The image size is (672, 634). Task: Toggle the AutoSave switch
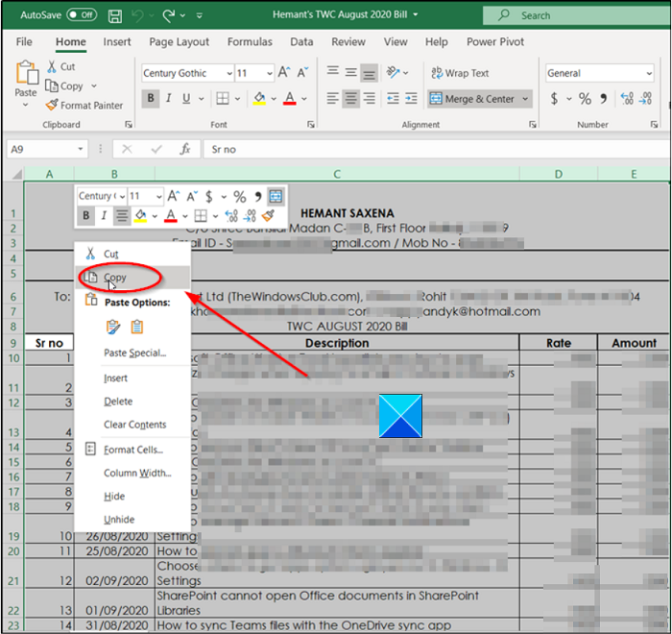pyautogui.click(x=82, y=15)
